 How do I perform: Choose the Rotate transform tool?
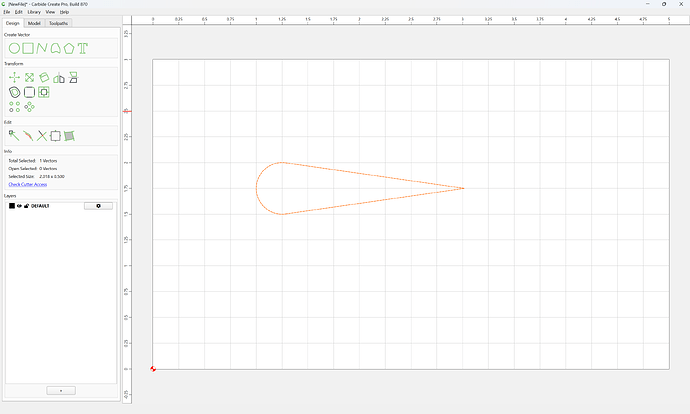click(44, 78)
